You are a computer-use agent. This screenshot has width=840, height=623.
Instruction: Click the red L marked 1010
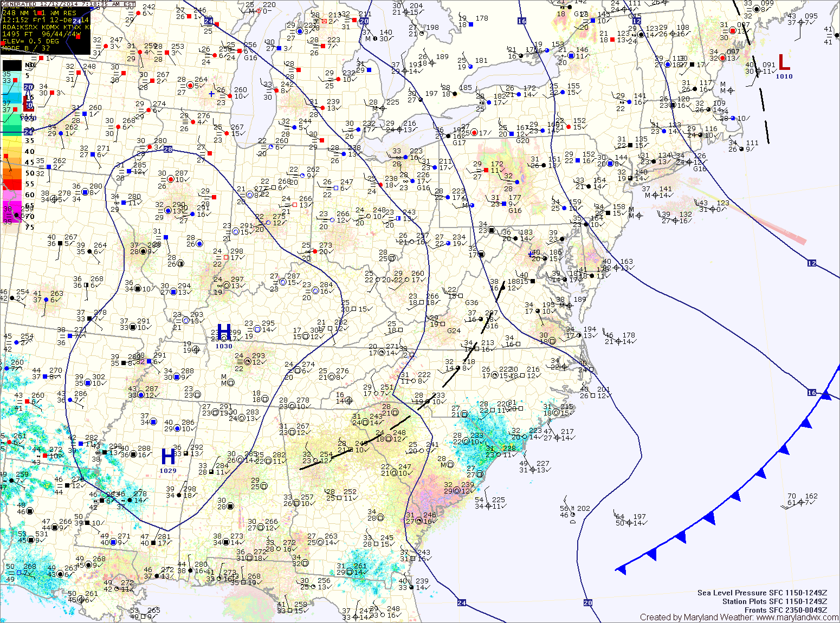pos(784,62)
